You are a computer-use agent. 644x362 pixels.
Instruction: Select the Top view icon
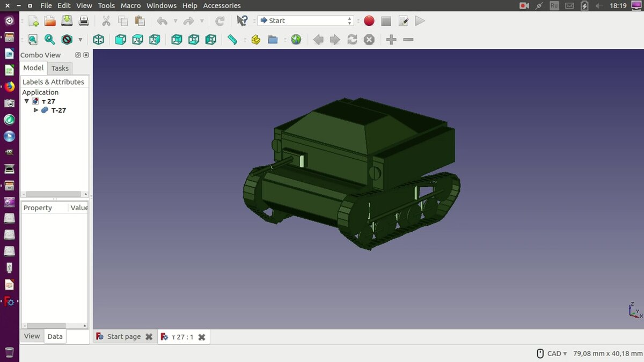137,39
